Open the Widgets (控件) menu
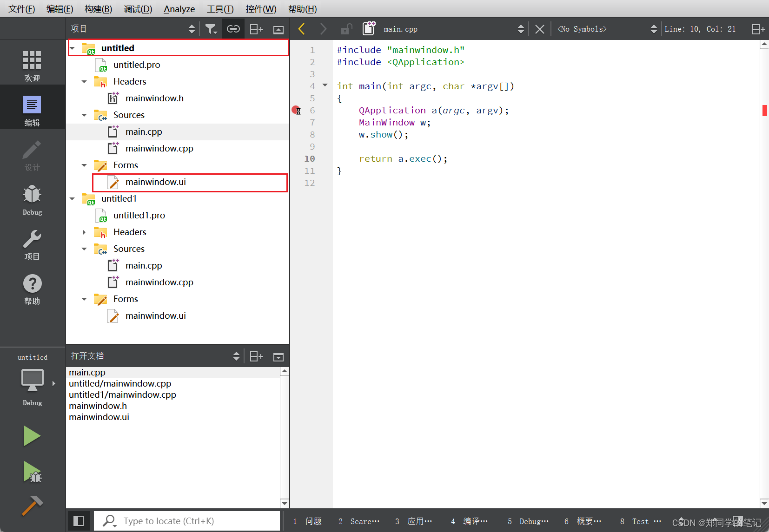The width and height of the screenshot is (769, 532). click(x=261, y=9)
